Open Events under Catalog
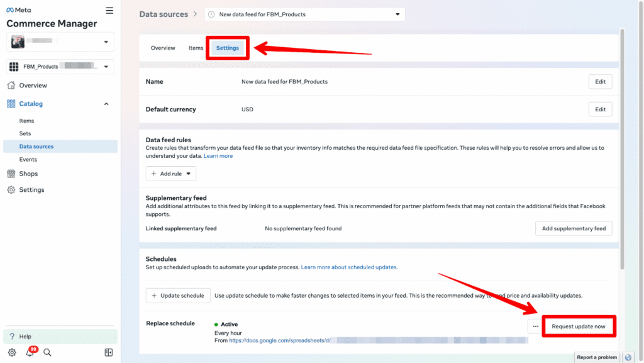 tap(28, 159)
